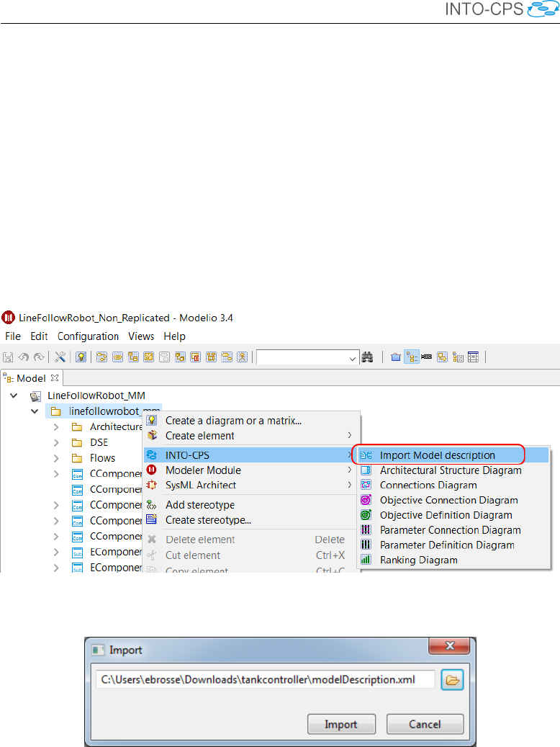Click the Objective Definition Diagram green icon

pos(366,515)
